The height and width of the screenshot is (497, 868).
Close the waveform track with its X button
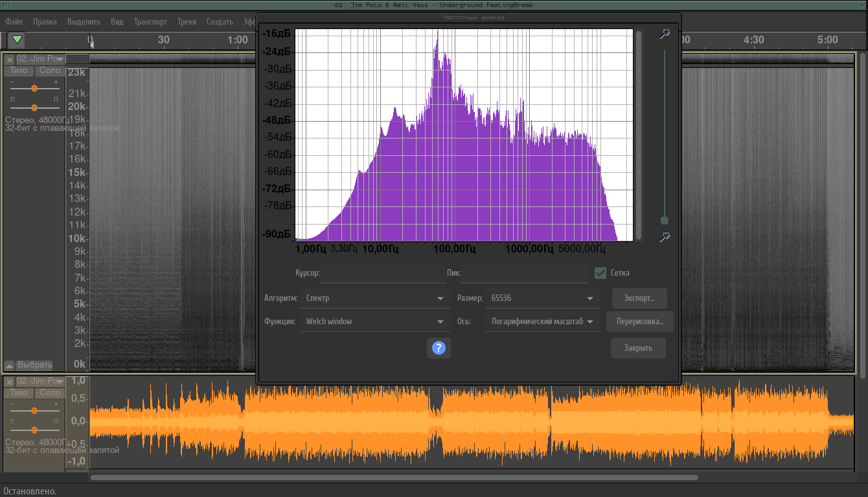click(10, 382)
